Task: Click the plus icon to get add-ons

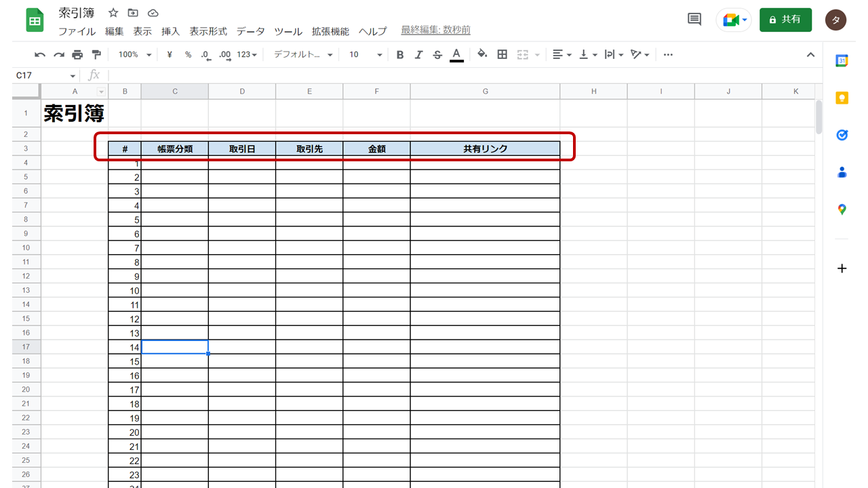Action: pyautogui.click(x=842, y=268)
